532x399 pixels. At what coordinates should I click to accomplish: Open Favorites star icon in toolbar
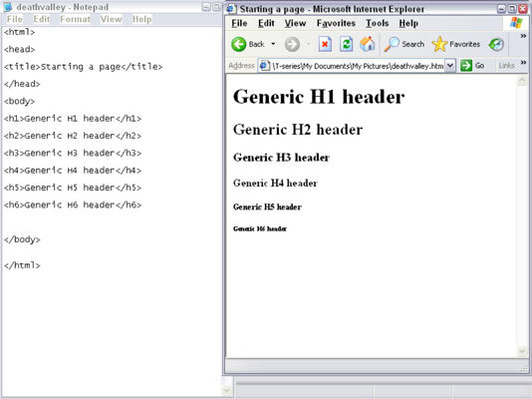(x=439, y=44)
